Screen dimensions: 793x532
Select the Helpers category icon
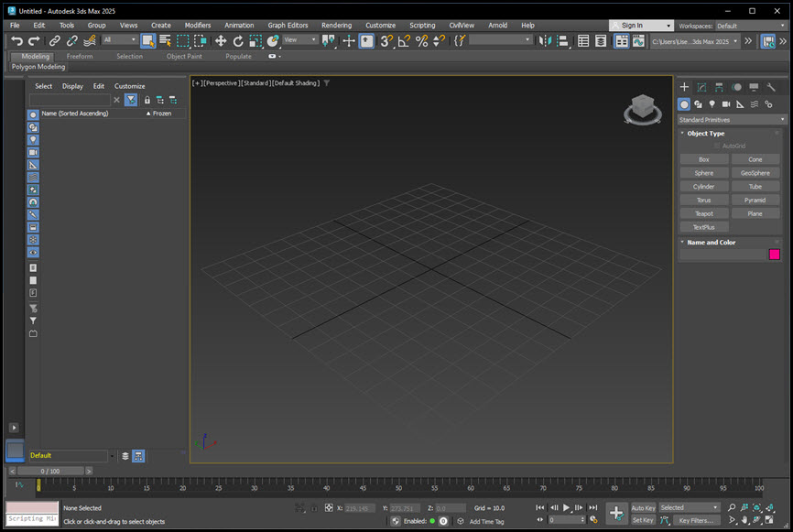741,104
